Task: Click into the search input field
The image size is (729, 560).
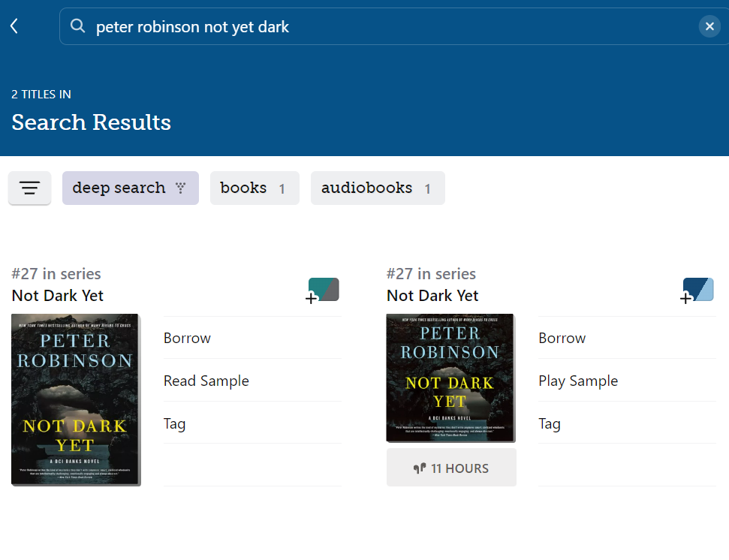Action: pyautogui.click(x=390, y=26)
